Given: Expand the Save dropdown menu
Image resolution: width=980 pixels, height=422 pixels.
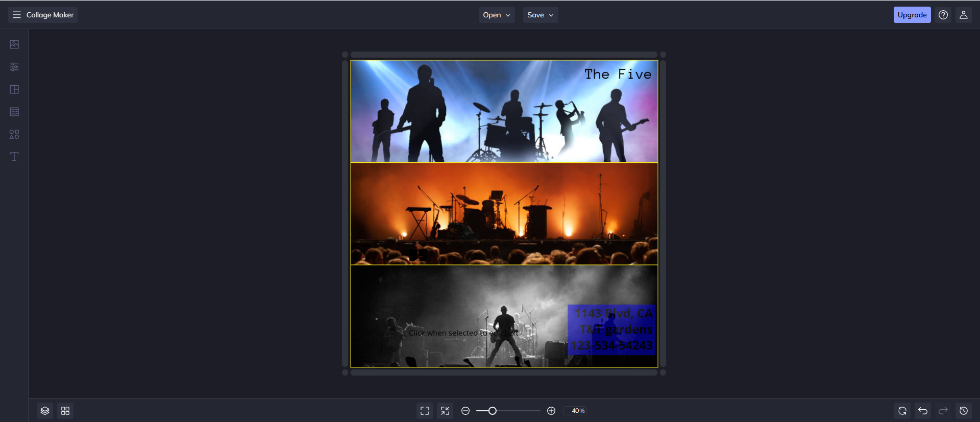Looking at the screenshot, I should 540,15.
